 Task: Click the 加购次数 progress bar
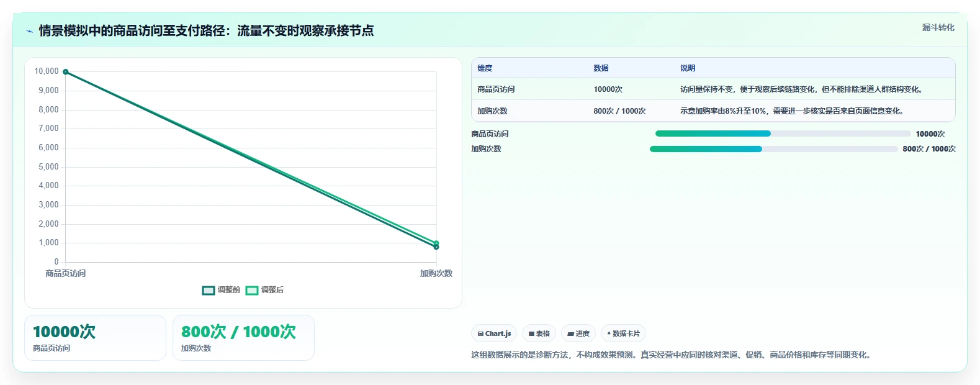[x=773, y=149]
